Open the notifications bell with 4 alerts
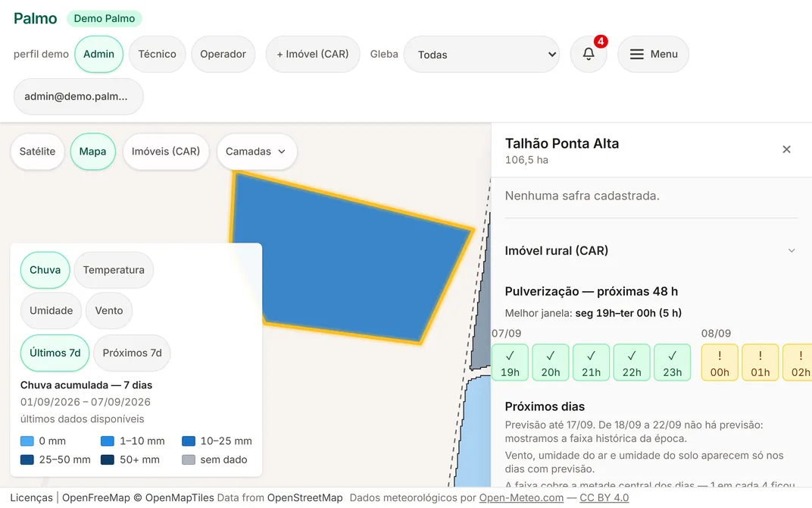 coord(589,54)
